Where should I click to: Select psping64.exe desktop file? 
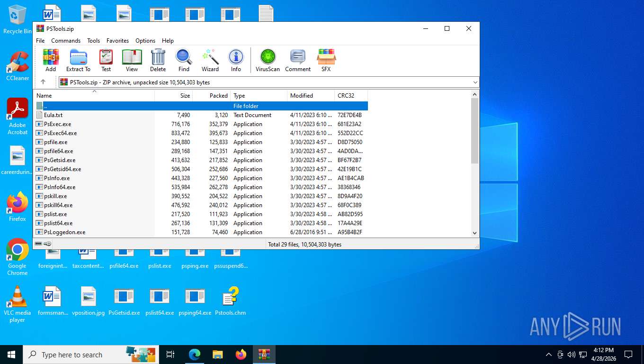click(195, 301)
